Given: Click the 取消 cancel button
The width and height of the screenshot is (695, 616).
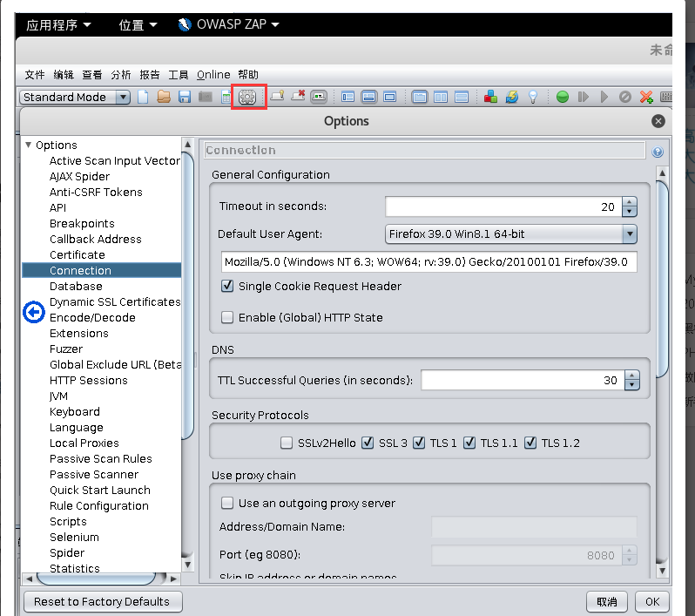Looking at the screenshot, I should tap(607, 601).
